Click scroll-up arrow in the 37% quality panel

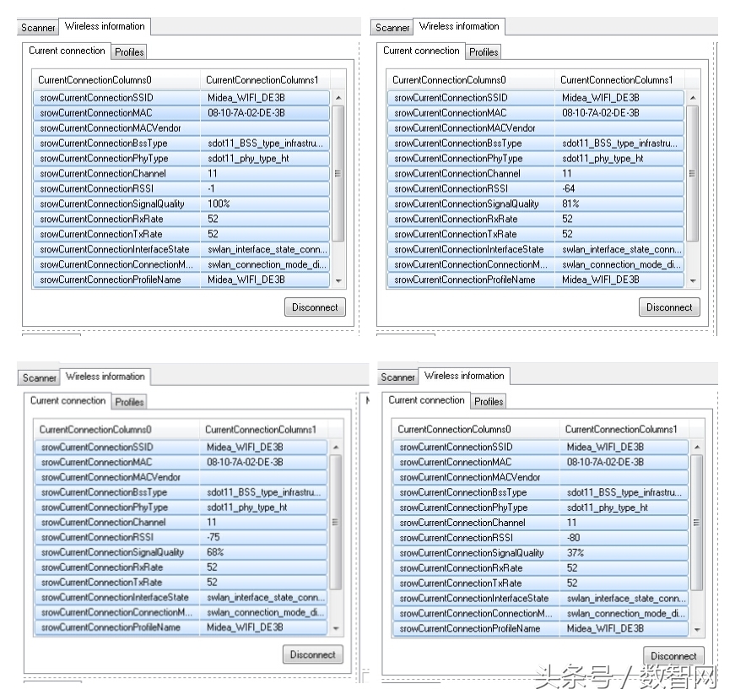tap(697, 448)
